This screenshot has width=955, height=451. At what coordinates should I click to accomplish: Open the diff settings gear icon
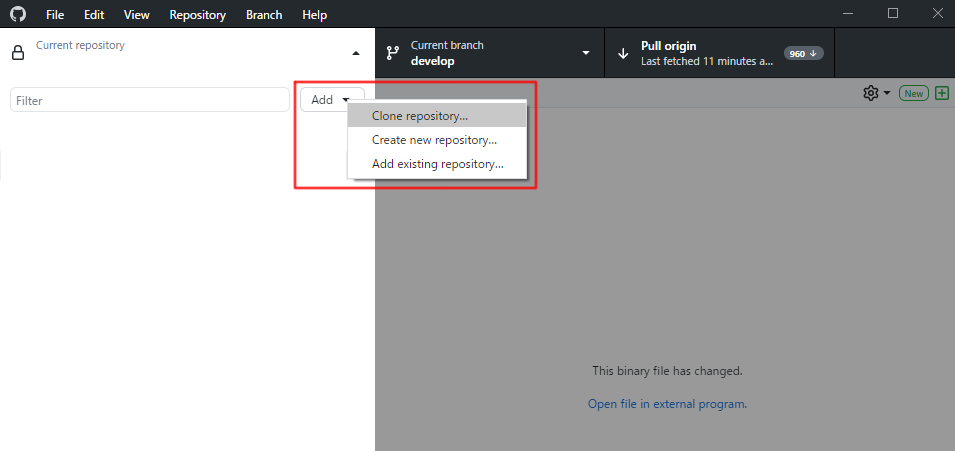[870, 93]
